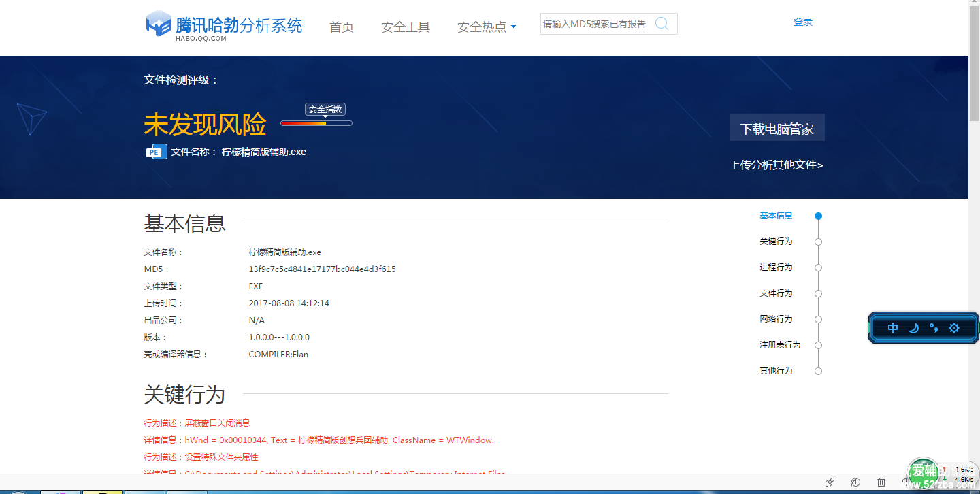Viewport: 980px width, 494px height.
Task: Click the rocket accelerate icon in bottom bar
Action: coord(830,482)
